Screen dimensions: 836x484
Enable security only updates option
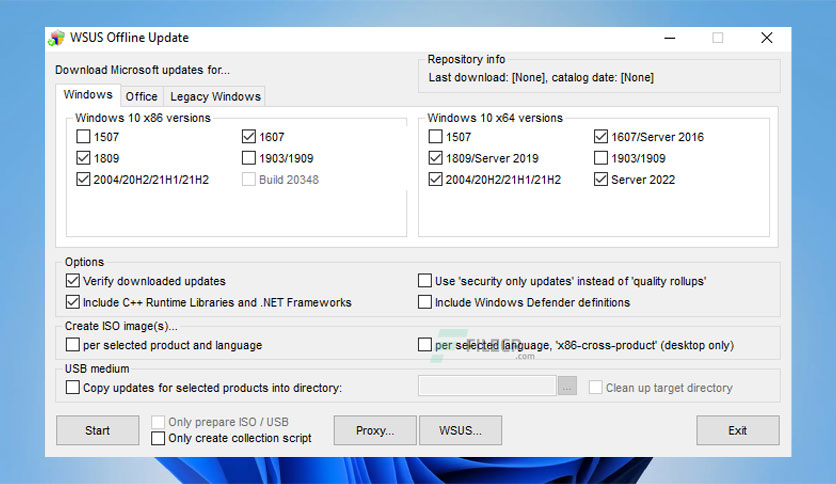[x=425, y=280]
